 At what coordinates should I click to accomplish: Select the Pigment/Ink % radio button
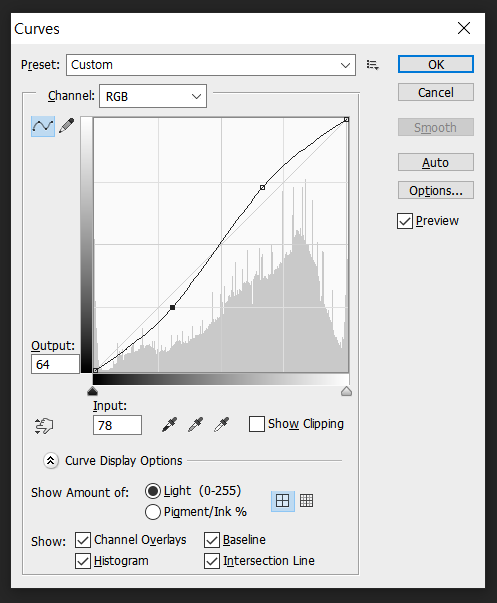point(153,512)
